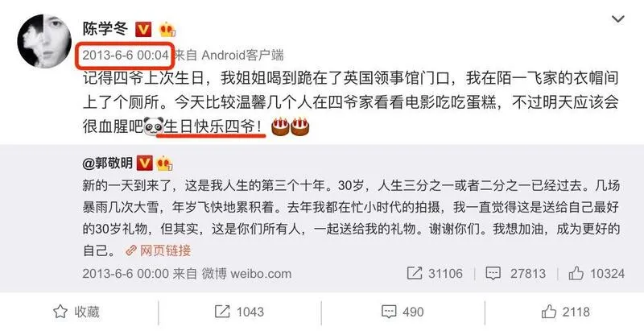Click the second birthday cake emoji
Viewport: 644px width, 331px height.
(299, 126)
